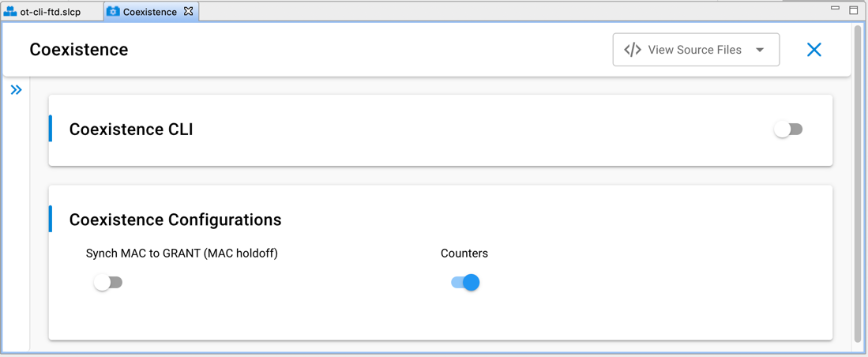
Task: Click the Coexistence CLI section heading
Action: click(x=131, y=130)
